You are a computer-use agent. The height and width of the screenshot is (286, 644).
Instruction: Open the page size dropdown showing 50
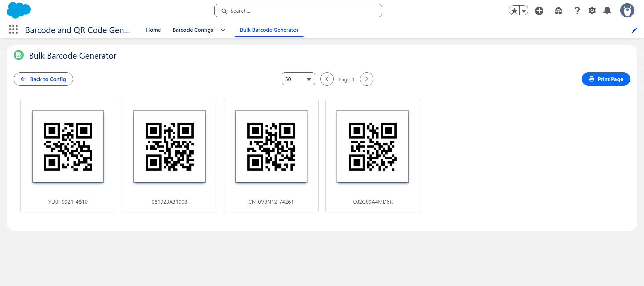point(299,79)
